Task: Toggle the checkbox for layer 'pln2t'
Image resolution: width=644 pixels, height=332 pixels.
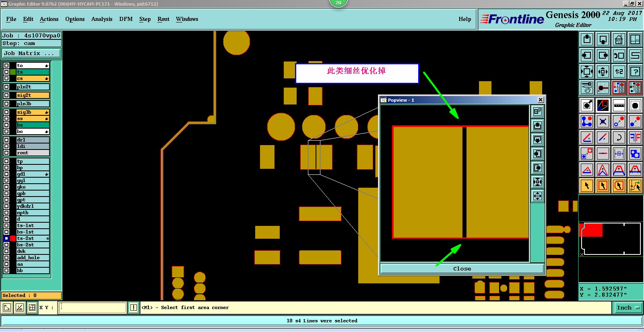Action: (x=6, y=87)
